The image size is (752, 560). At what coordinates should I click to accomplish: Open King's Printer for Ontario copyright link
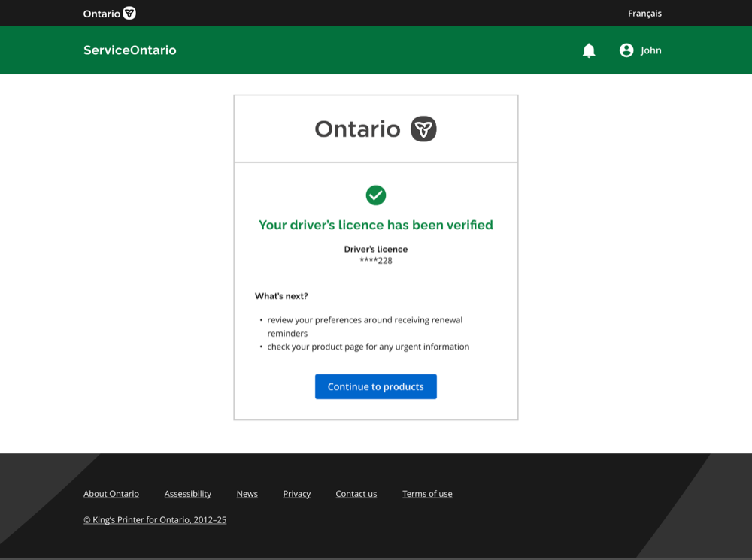point(155,519)
